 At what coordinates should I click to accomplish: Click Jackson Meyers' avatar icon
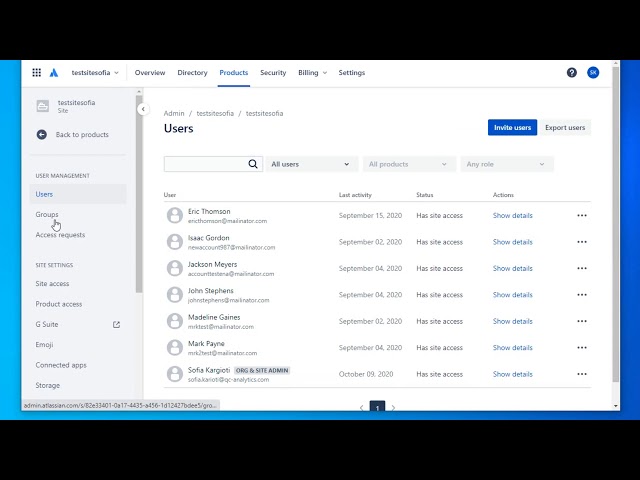(x=175, y=269)
